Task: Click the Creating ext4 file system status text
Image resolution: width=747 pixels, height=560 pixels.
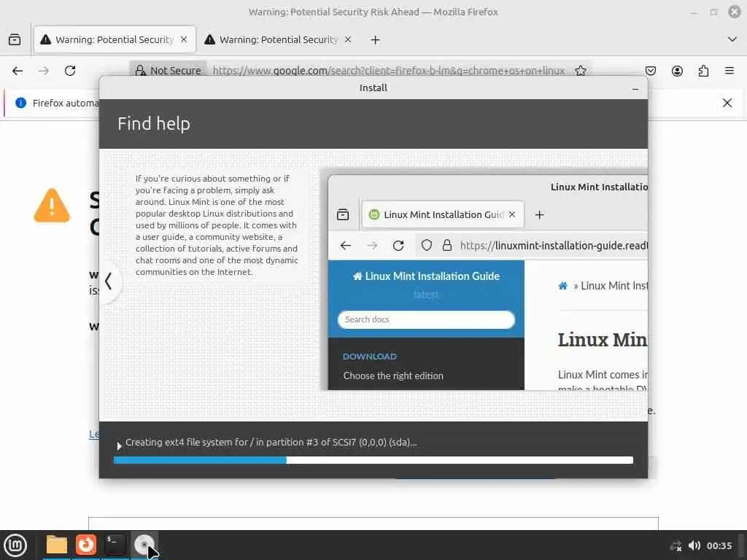Action: [x=271, y=443]
